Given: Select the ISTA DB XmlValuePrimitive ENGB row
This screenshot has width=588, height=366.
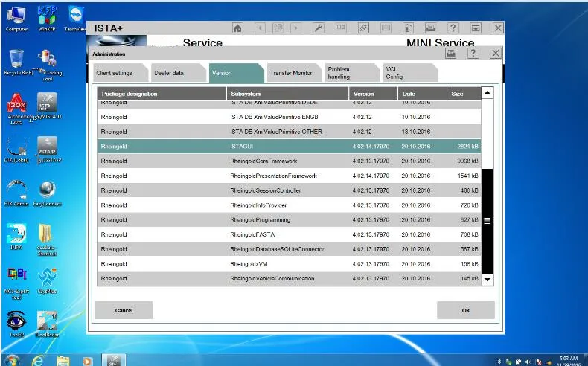Looking at the screenshot, I should point(289,117).
